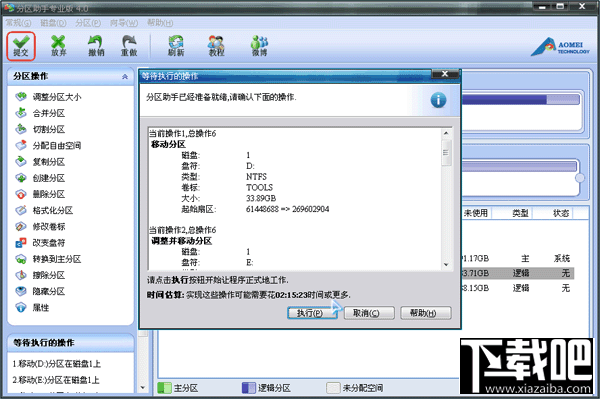The image size is (600, 399).
Task: Click the 帮助(H) button in dialog
Action: 426,313
